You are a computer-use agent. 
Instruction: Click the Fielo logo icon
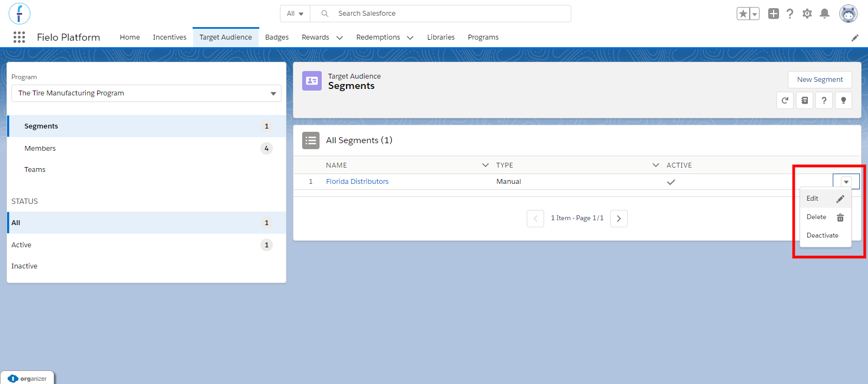point(20,14)
